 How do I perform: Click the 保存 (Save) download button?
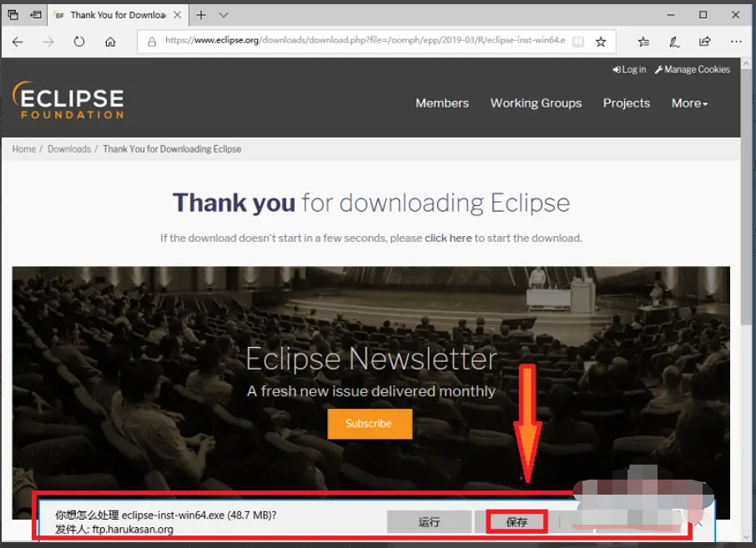click(x=517, y=522)
